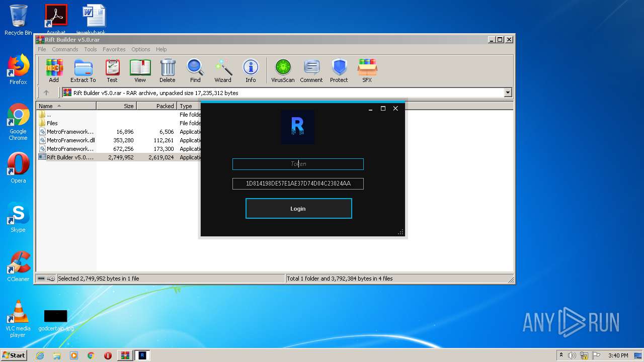Select the 672,256 byte MetroFramework file

[119, 149]
